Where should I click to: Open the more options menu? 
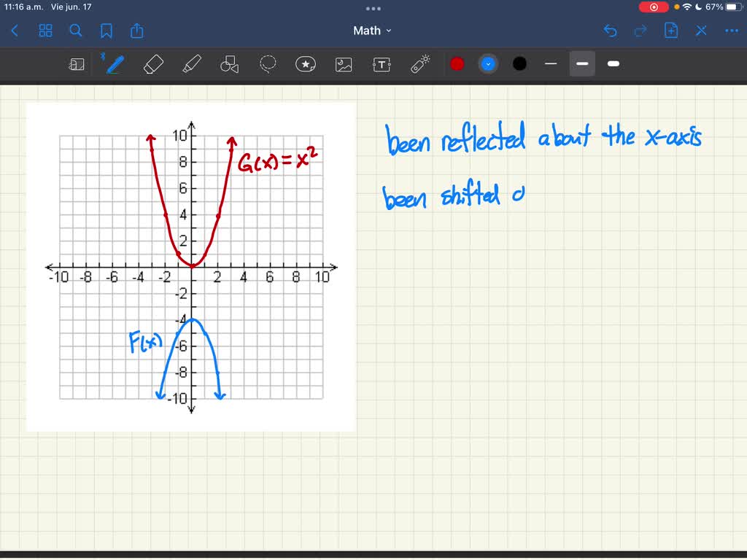point(732,31)
